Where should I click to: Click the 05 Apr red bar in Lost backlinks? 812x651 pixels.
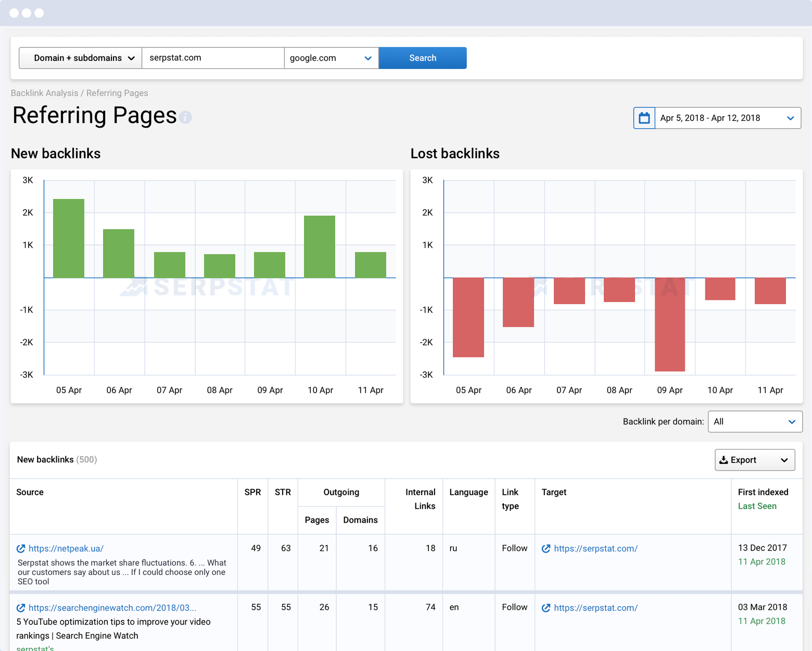pos(468,317)
